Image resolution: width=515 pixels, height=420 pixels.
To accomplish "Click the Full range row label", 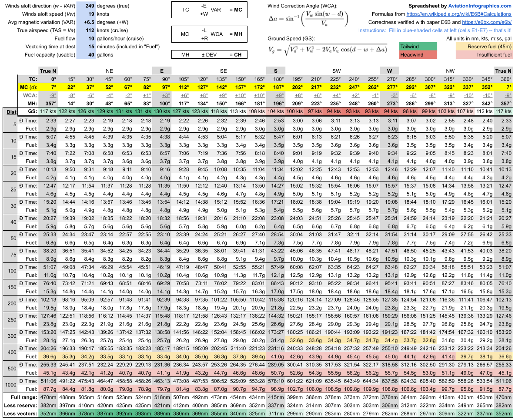I will (24, 397).
